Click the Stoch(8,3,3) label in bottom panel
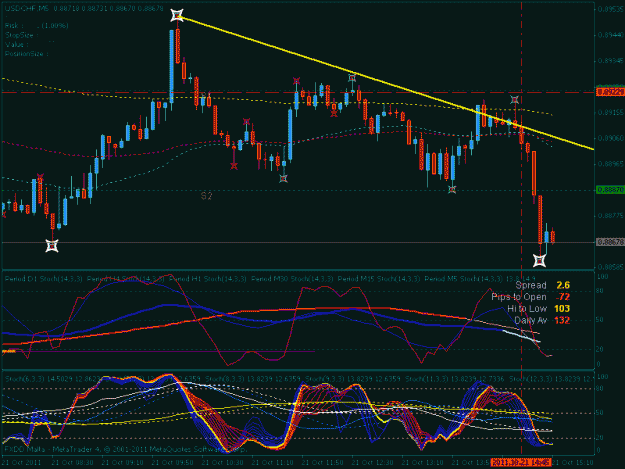The image size is (625, 469). point(224,379)
